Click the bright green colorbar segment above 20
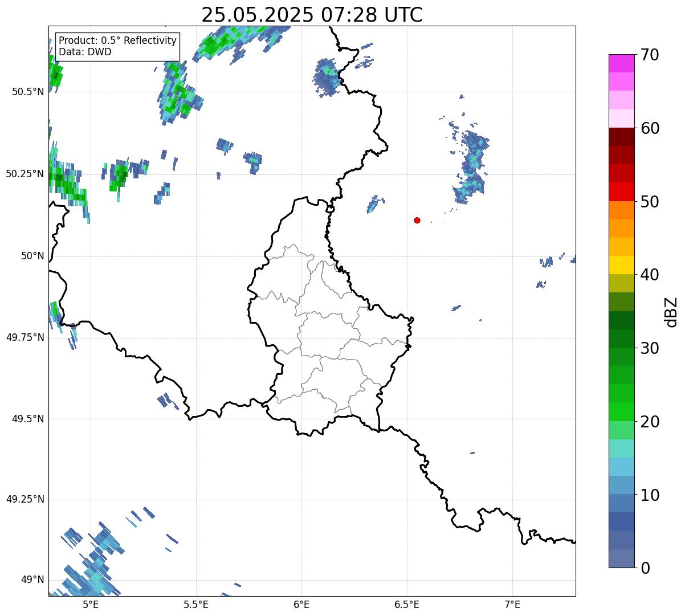Image resolution: width=685 pixels, height=616 pixels. pyautogui.click(x=621, y=412)
